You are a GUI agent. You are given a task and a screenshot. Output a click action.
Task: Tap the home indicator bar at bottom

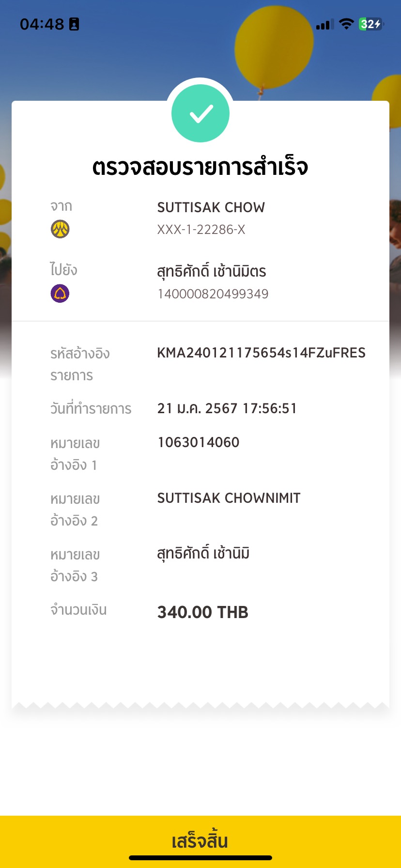(x=200, y=858)
